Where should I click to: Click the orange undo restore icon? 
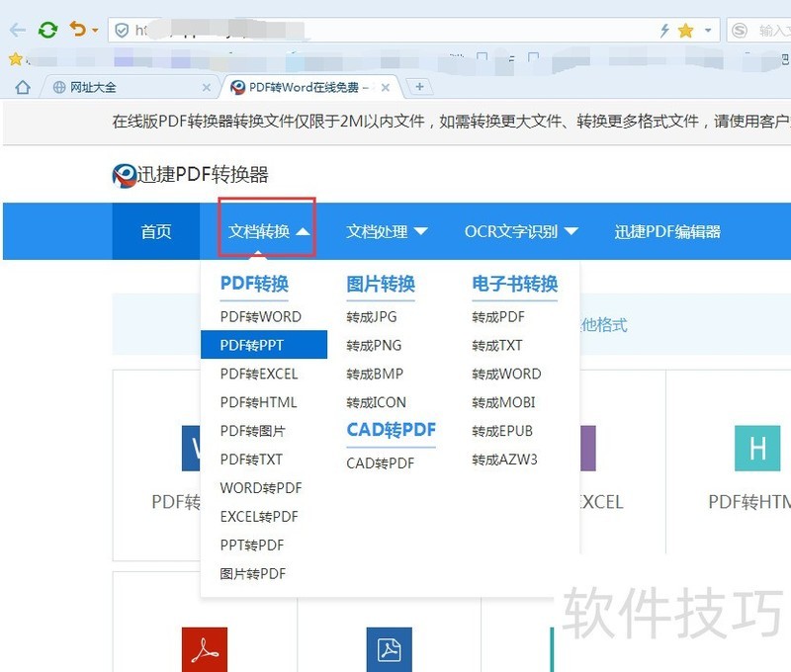coord(78,29)
